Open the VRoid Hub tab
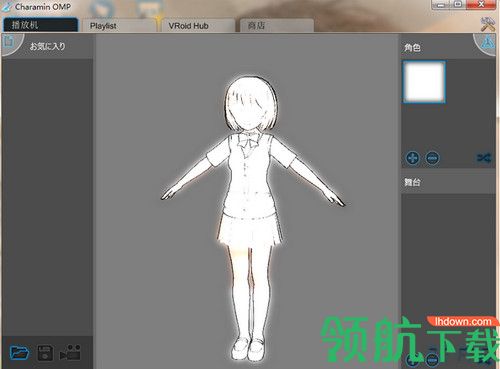Screen dimensions: 500x369 pos(198,25)
